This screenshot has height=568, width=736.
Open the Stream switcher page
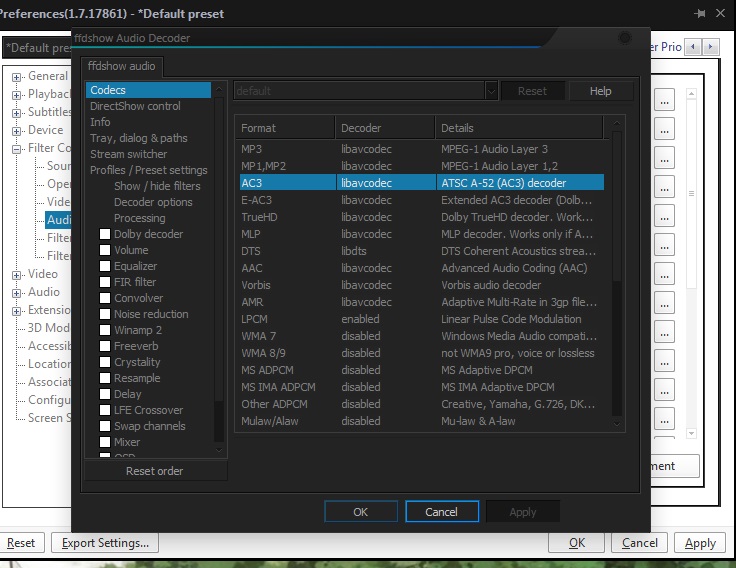129,154
